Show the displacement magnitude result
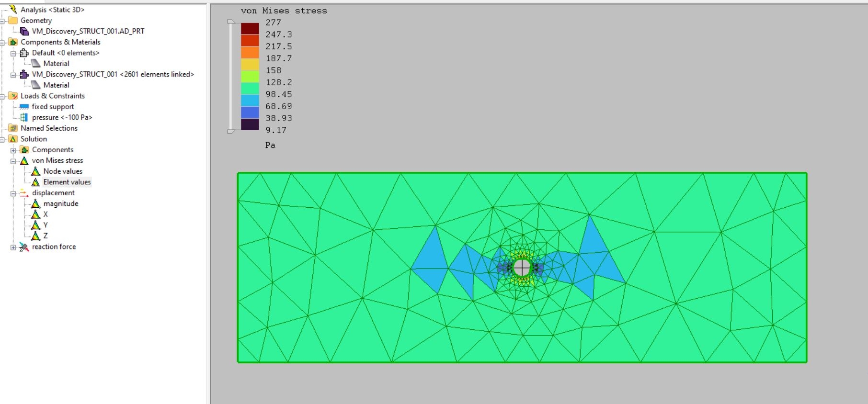 [x=60, y=203]
